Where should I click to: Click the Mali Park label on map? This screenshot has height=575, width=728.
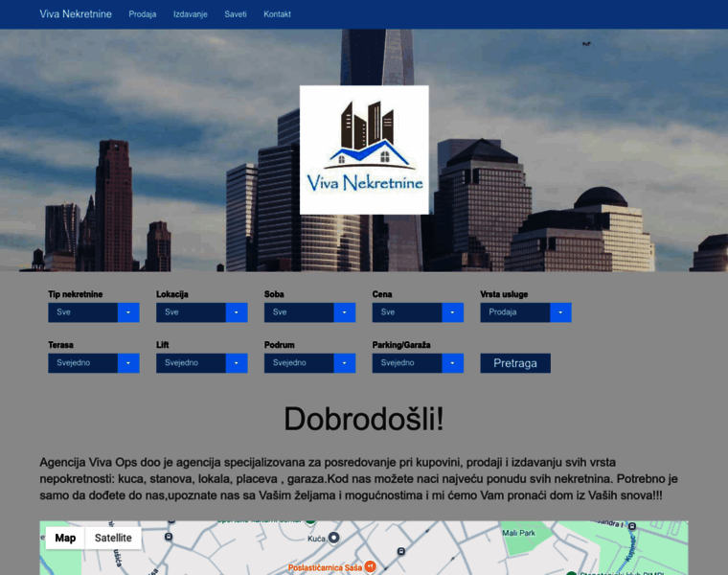(x=518, y=532)
